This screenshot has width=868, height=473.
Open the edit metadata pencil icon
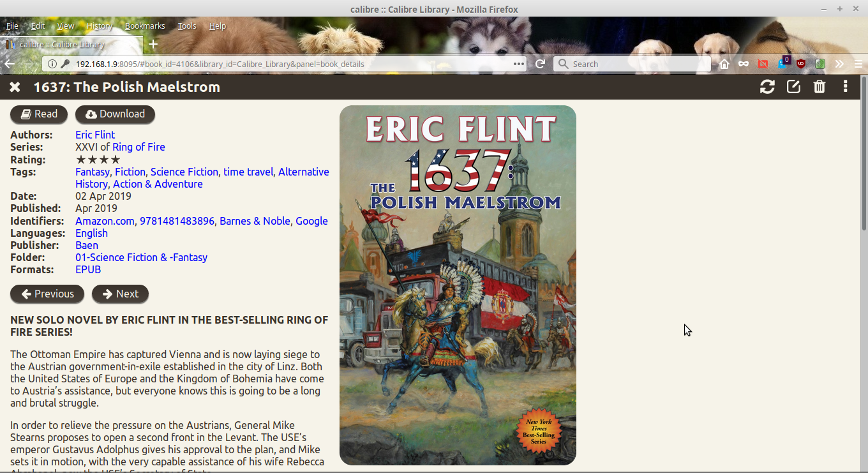793,87
